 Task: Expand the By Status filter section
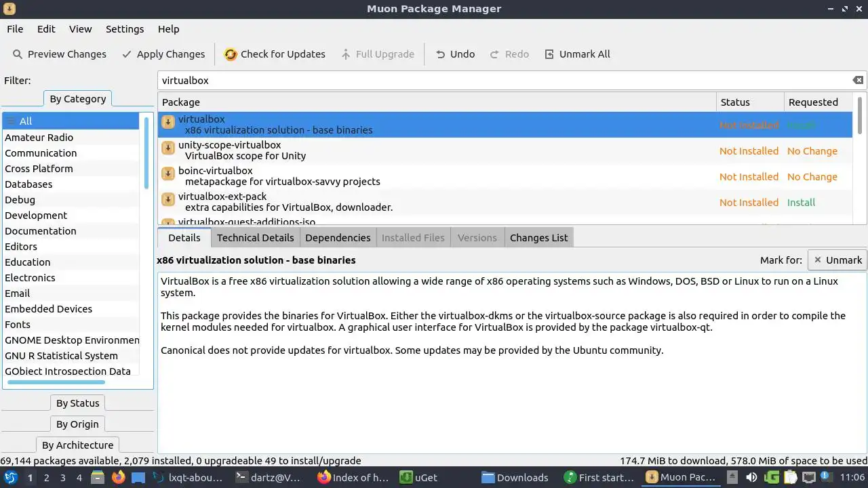pyautogui.click(x=77, y=403)
